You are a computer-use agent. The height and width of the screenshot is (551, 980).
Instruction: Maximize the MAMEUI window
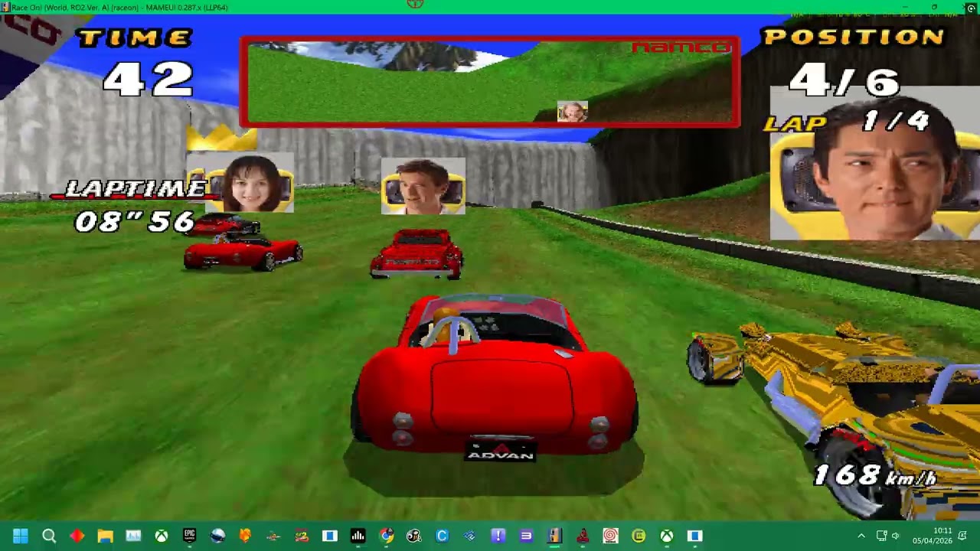[x=934, y=7]
